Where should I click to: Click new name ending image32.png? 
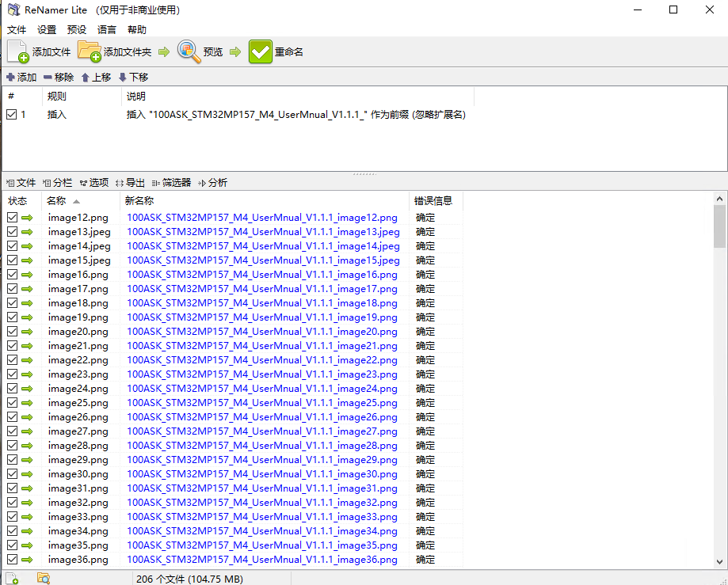262,503
